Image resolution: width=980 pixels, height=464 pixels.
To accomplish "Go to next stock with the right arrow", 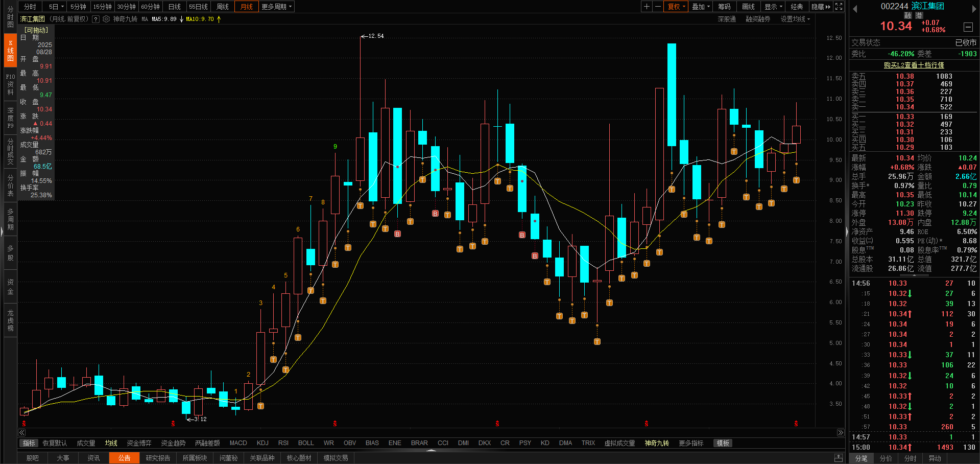I will pyautogui.click(x=974, y=9).
